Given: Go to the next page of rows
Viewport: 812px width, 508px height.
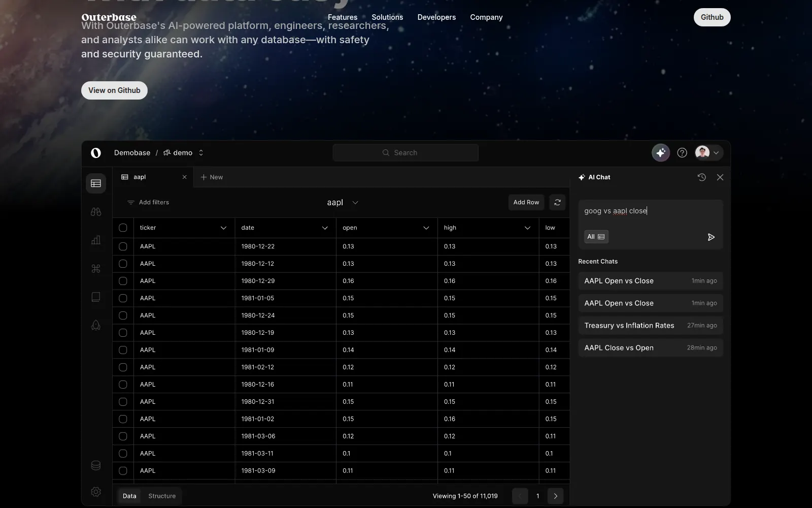Looking at the screenshot, I should (555, 496).
